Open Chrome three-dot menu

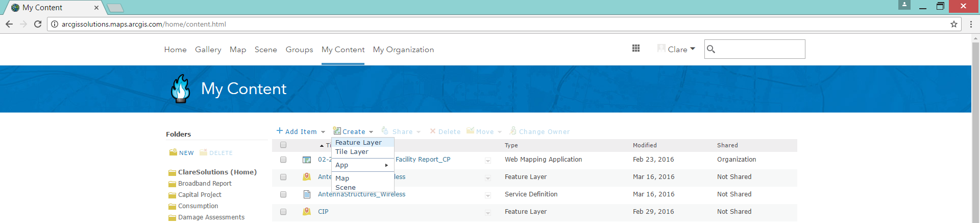tap(971, 24)
